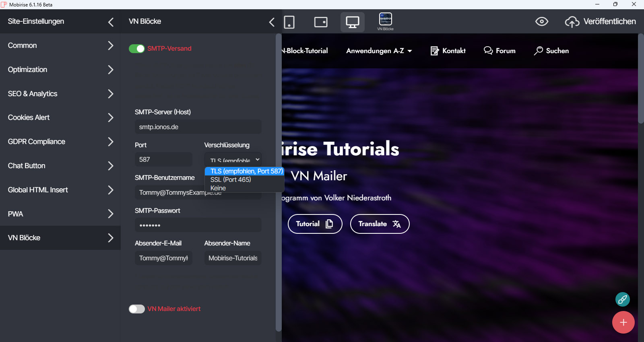Image resolution: width=644 pixels, height=342 pixels.
Task: Select the Common settings label
Action: (23, 45)
